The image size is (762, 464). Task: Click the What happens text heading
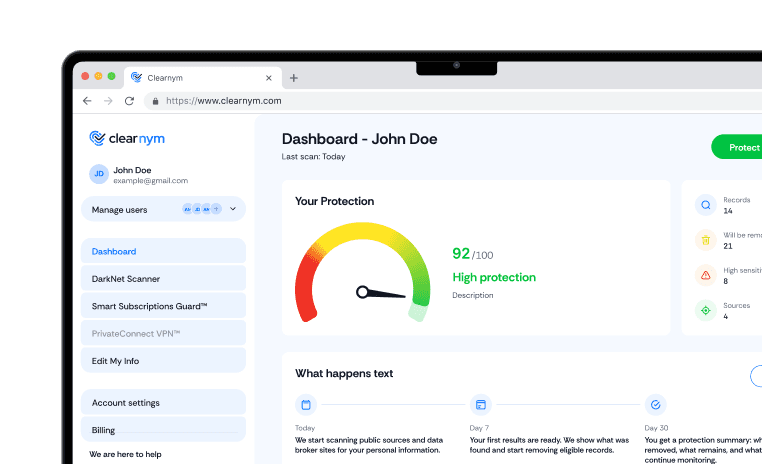(344, 373)
